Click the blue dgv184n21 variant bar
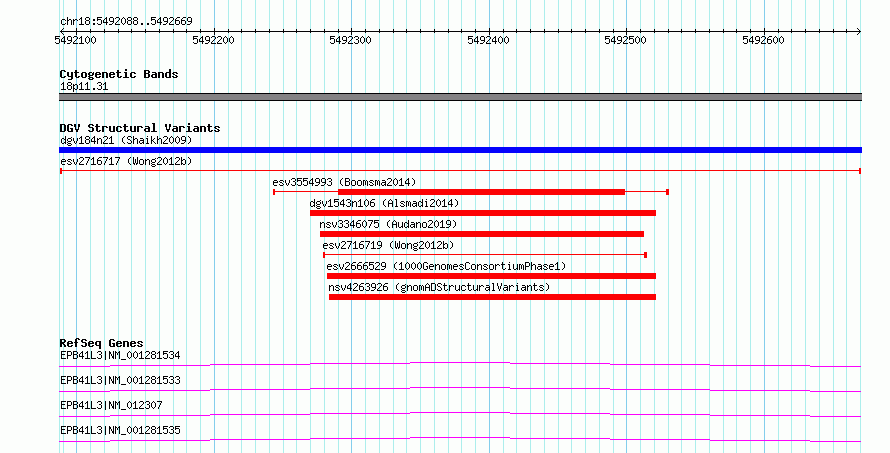The image size is (890, 453). 460,150
